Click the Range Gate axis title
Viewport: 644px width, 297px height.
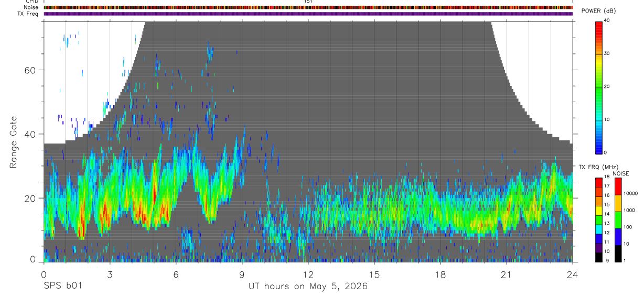[14, 142]
